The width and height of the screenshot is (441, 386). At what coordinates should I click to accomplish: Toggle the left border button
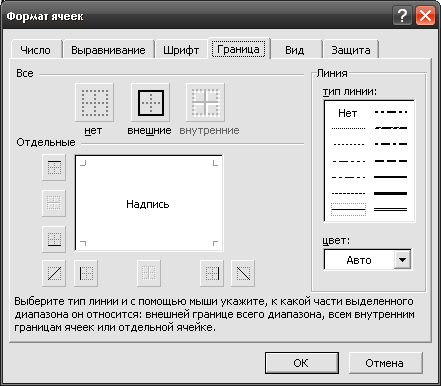[x=86, y=273]
